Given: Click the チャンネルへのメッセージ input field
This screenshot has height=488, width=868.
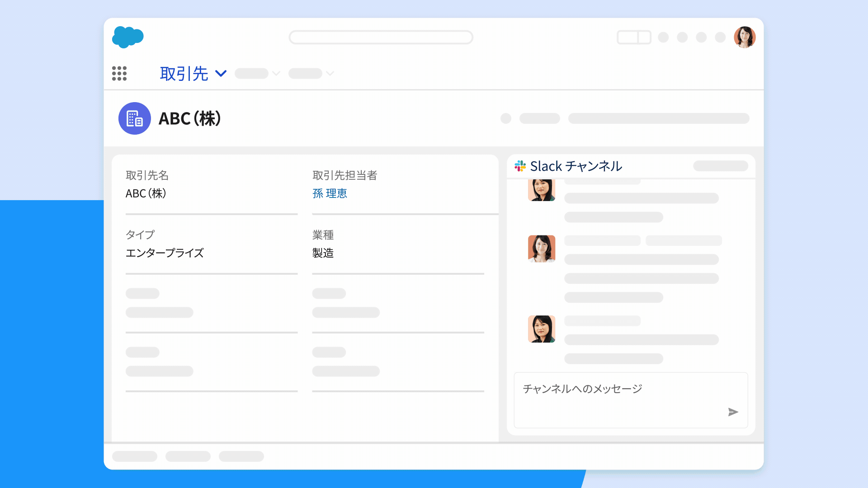Looking at the screenshot, I should (x=631, y=400).
